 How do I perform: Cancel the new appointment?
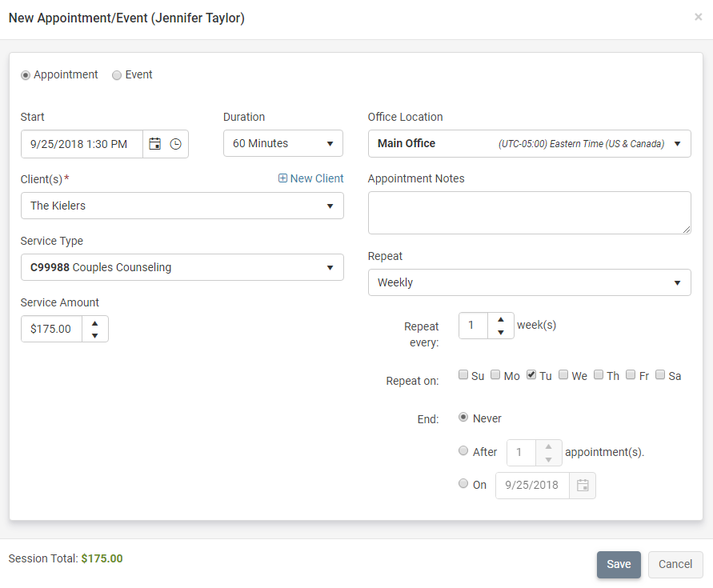(x=675, y=564)
